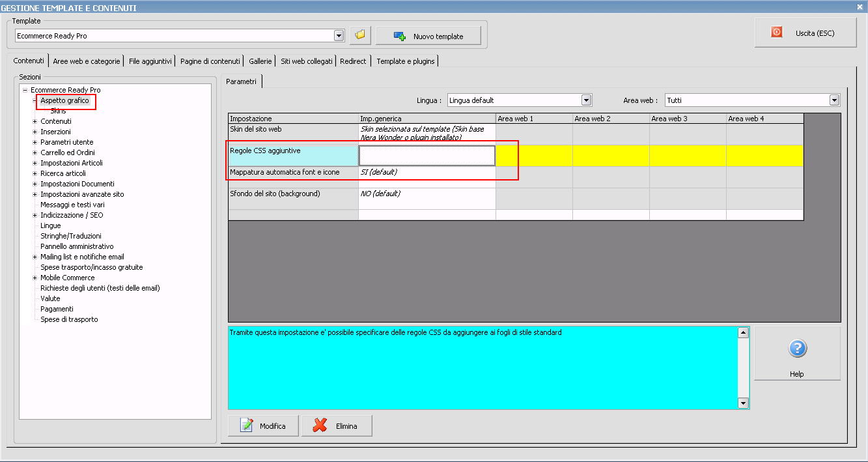The image size is (868, 462).
Task: Switch to Aree web e categorie tab
Action: pyautogui.click(x=87, y=61)
